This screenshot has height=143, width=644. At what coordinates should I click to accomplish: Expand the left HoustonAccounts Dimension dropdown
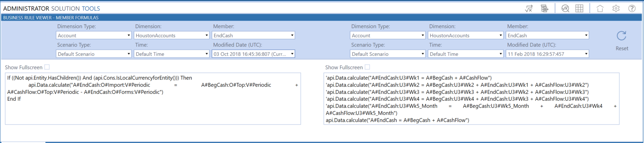[172, 35]
